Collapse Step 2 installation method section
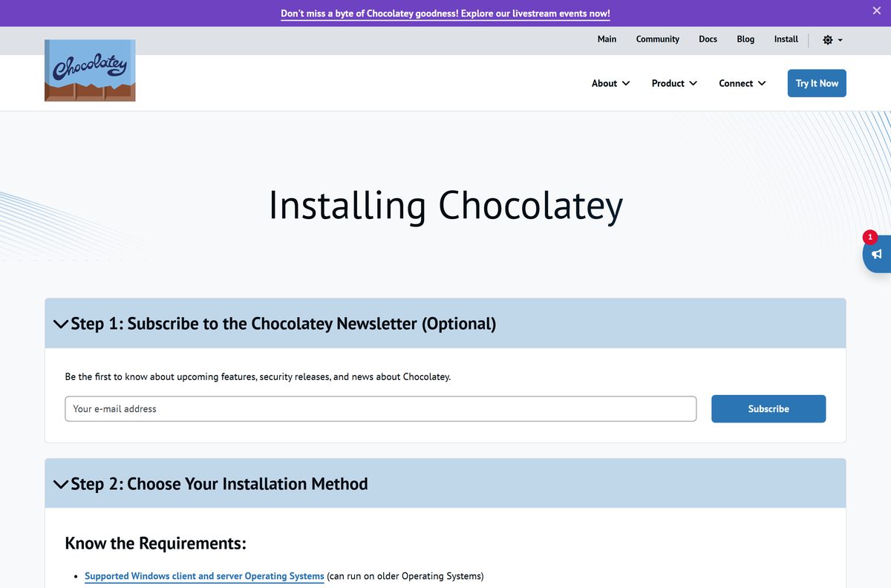891x588 pixels. point(446,484)
